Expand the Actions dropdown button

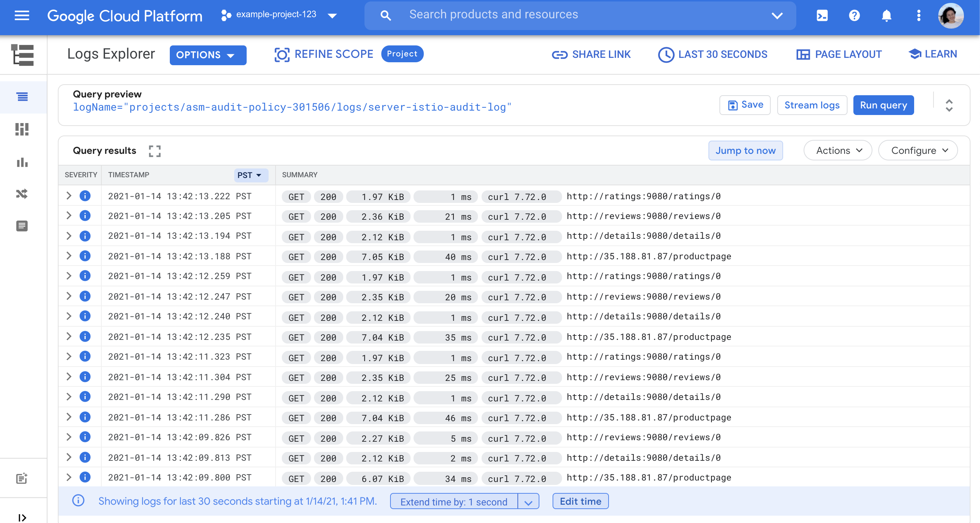pos(839,150)
